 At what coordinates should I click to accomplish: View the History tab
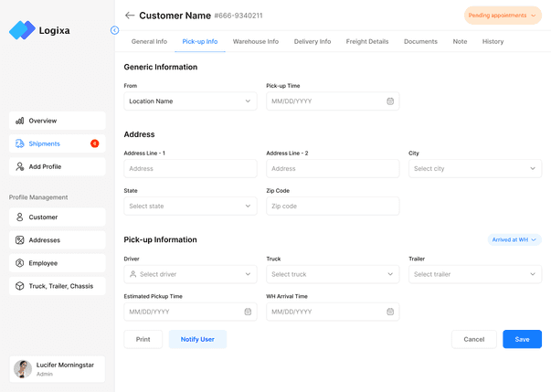[493, 41]
